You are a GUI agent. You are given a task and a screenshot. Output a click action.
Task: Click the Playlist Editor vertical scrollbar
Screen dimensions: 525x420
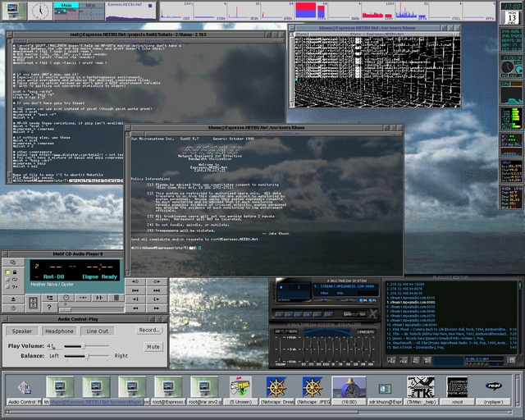(x=520, y=318)
